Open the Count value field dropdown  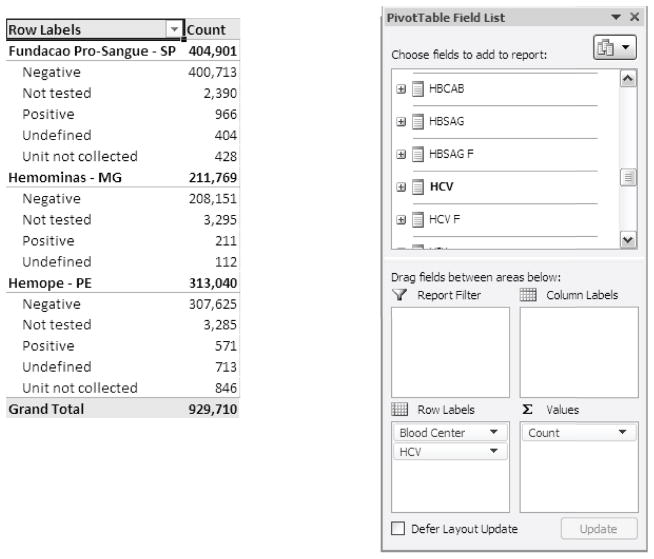click(622, 431)
